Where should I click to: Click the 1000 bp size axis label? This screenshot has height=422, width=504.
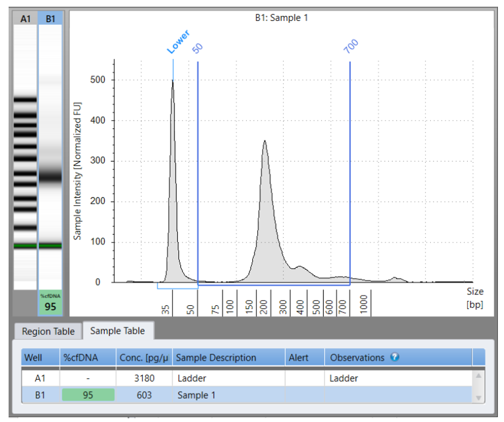364,304
